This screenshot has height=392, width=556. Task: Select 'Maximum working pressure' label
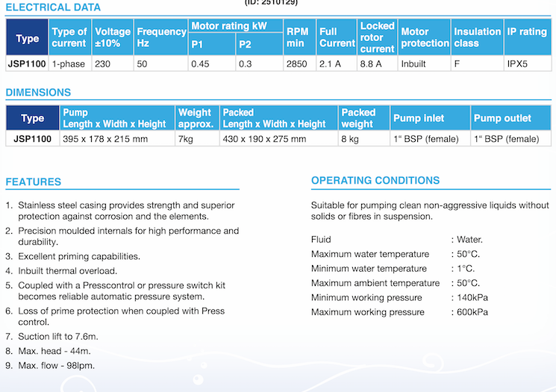368,313
